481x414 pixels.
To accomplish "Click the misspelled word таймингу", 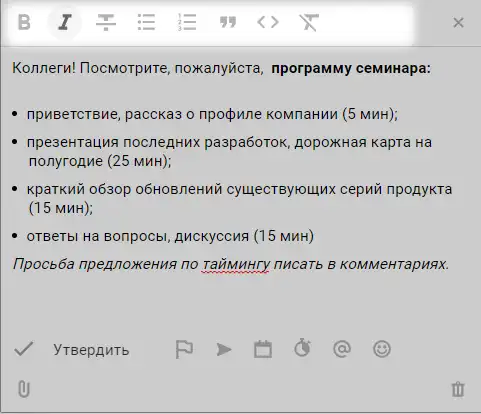I will tap(235, 264).
